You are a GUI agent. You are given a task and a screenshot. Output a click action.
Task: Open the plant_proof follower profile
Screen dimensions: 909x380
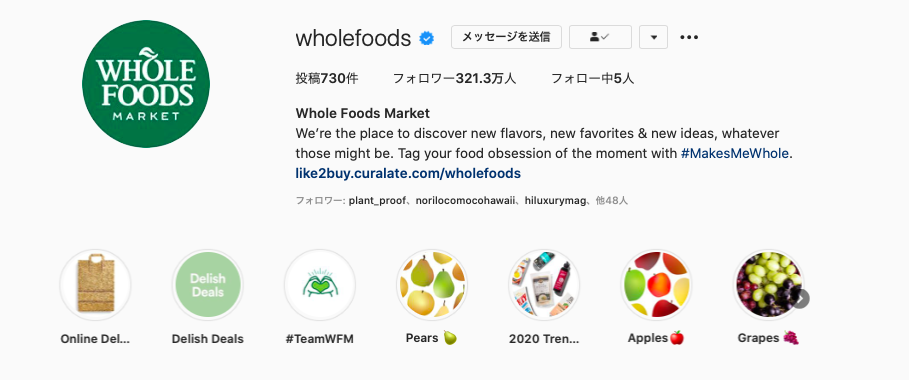(x=376, y=201)
